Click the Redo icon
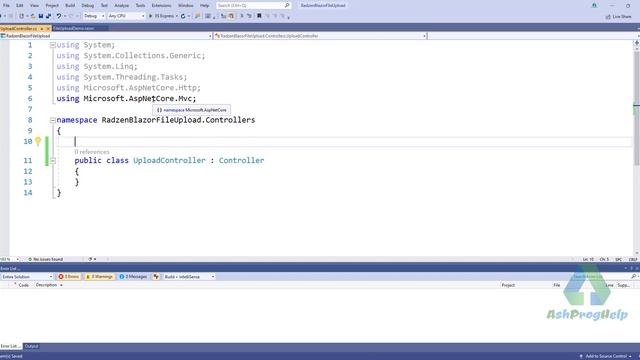640x360 pixels. [x=71, y=16]
